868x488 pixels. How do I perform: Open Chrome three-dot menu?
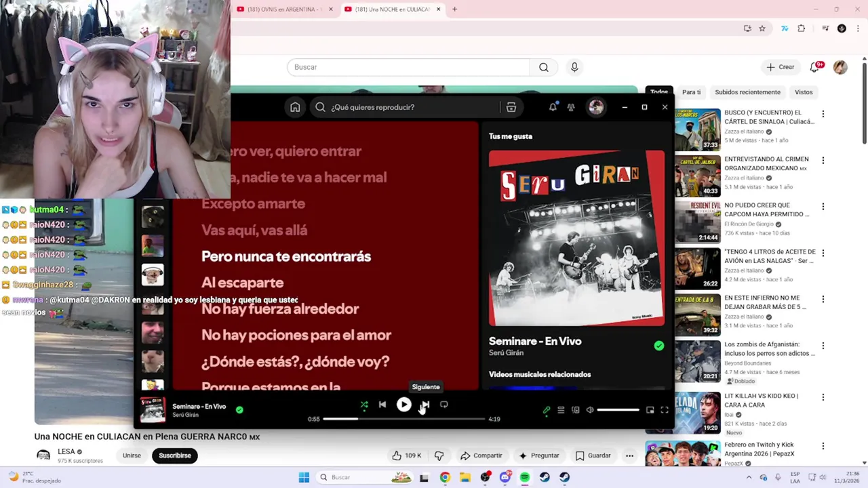coord(857,28)
